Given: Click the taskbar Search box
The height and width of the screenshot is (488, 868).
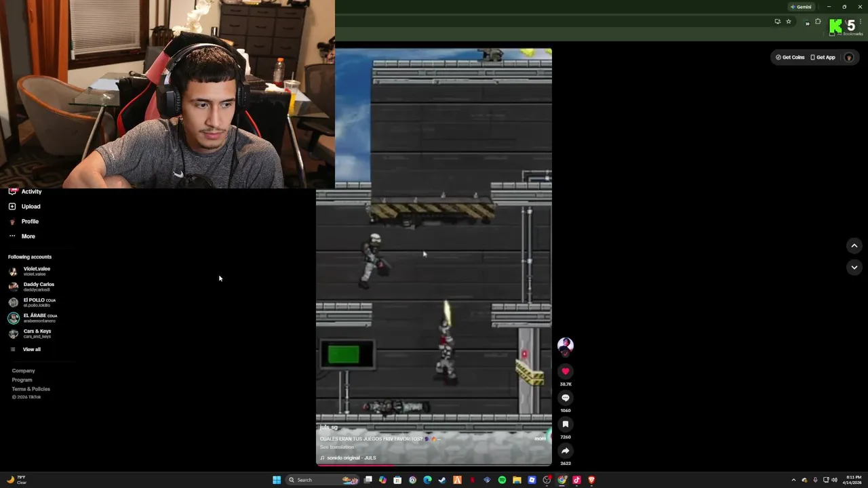Looking at the screenshot, I should (x=323, y=480).
